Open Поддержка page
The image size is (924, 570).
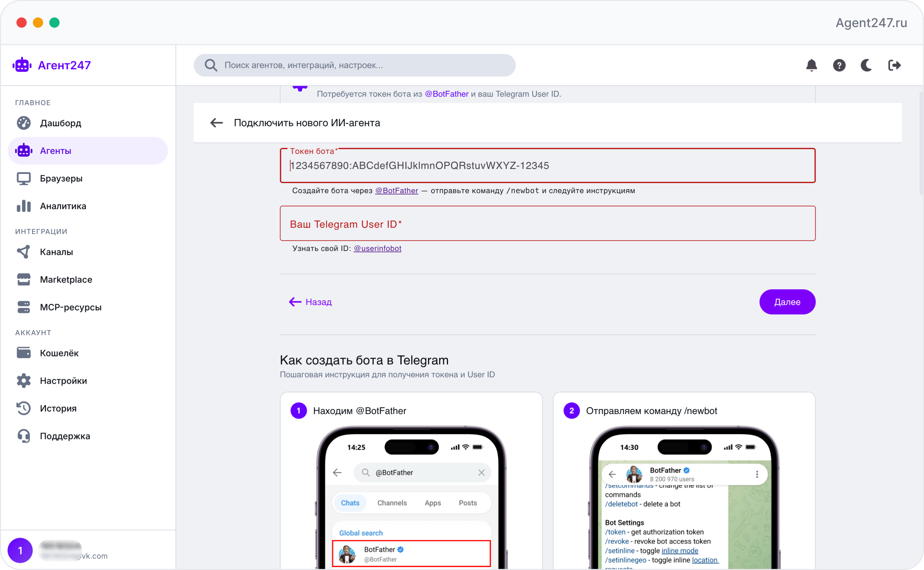(88, 436)
